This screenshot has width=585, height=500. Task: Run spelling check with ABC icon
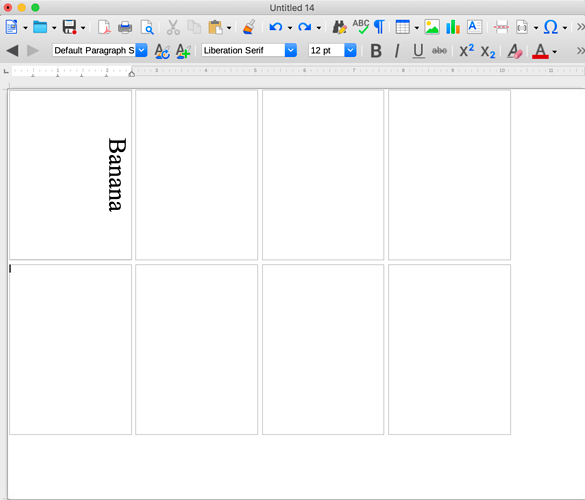[361, 27]
